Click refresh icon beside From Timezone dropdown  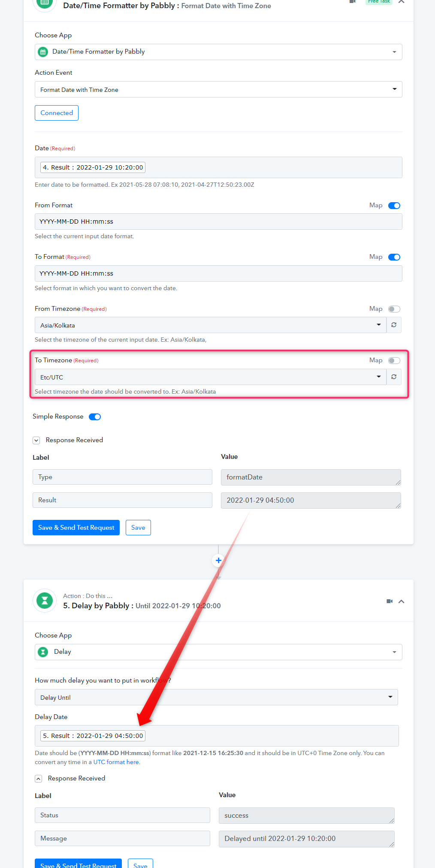(394, 325)
